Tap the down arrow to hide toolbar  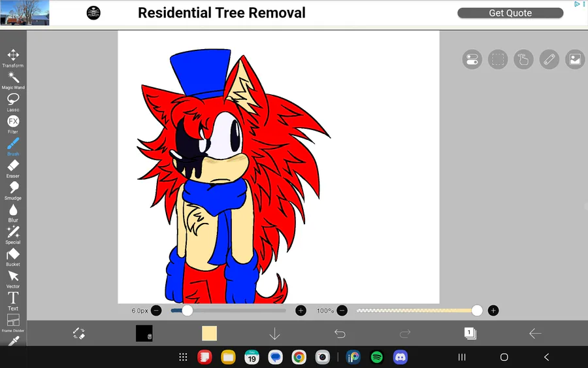pyautogui.click(x=274, y=333)
